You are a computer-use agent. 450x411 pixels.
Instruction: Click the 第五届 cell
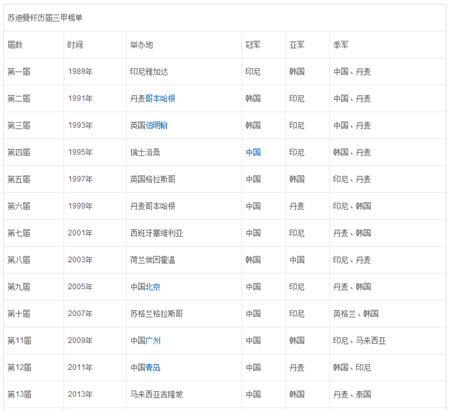point(19,179)
